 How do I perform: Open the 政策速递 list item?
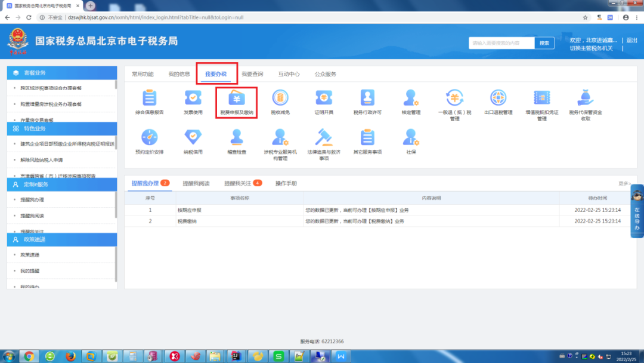tap(30, 255)
